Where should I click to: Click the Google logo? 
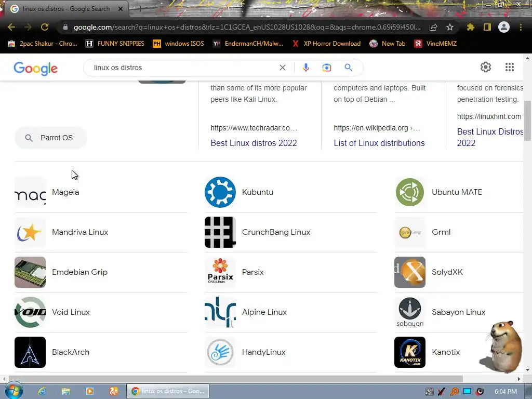pyautogui.click(x=36, y=68)
